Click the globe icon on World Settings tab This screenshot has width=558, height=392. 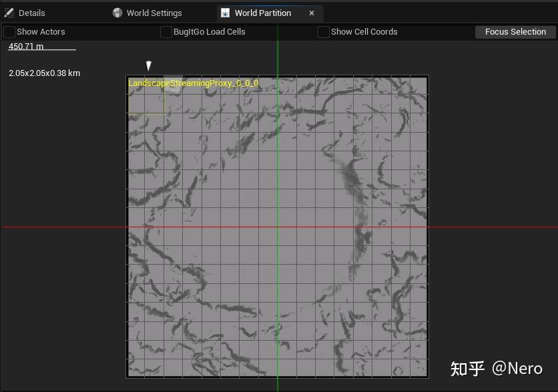point(117,13)
